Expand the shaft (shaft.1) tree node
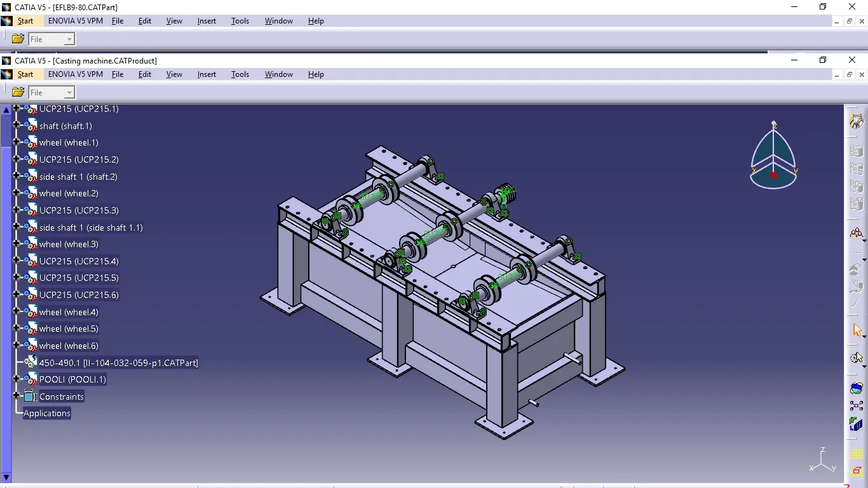 click(17, 125)
